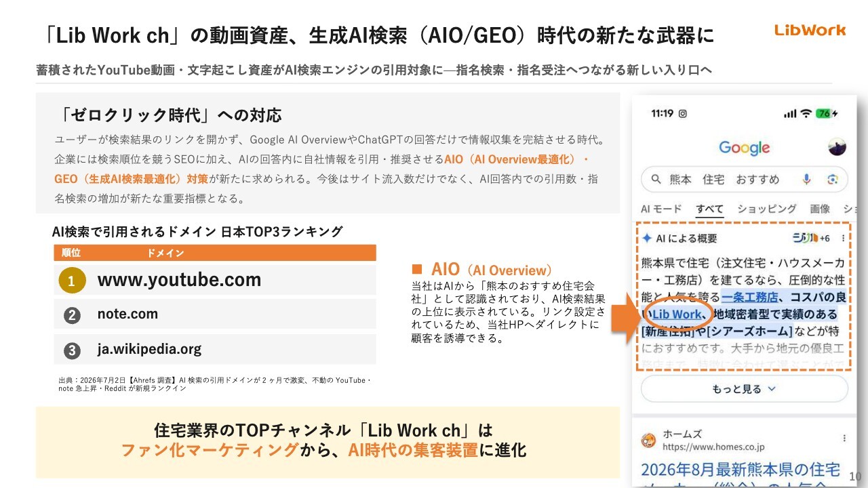
Task: Click the AI検索で引用されるドメイン 日本TOP3ランキング title
Action: pyautogui.click(x=197, y=232)
